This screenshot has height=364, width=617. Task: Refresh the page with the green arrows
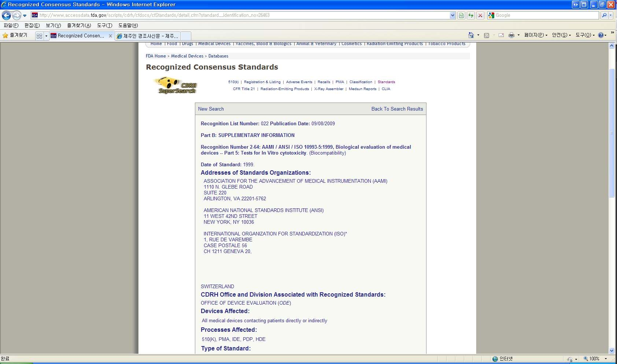point(471,15)
